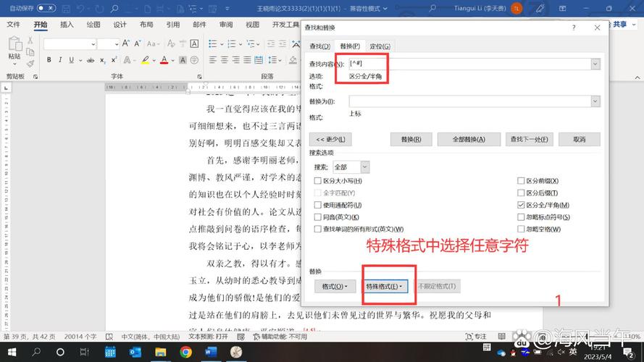Click the red font color A swatch

click(x=164, y=60)
